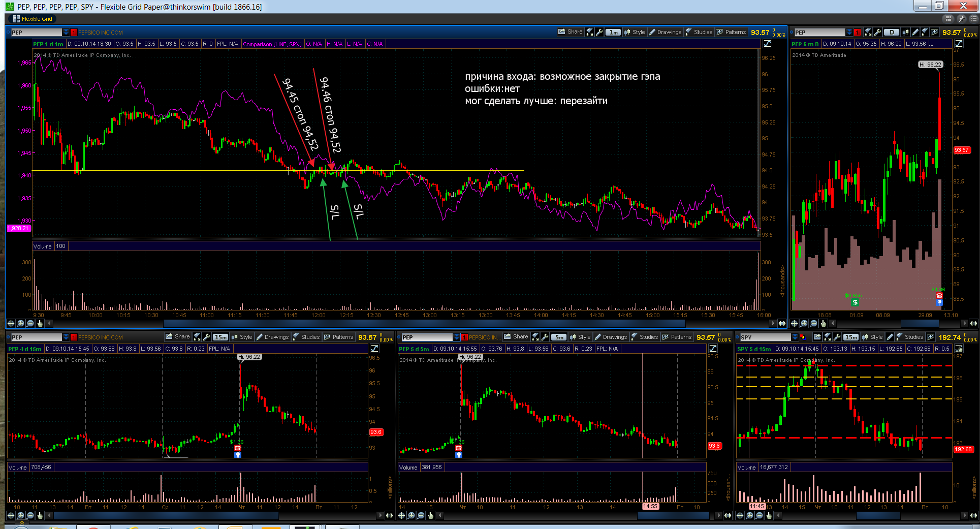Zoom in with magnifier plus below main chart

click(20, 323)
